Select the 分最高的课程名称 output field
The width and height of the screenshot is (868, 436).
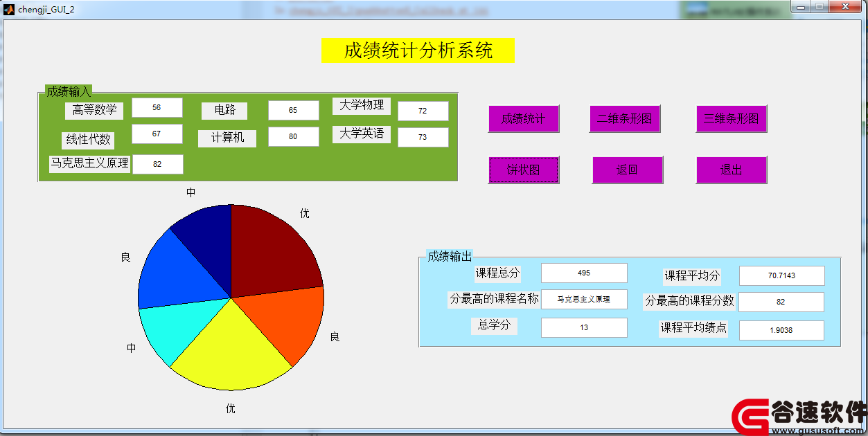[584, 299]
